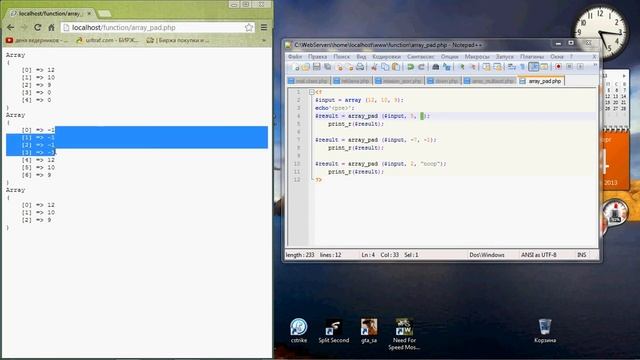Click the browser Home icon
Viewport: 640px width, 360px height.
[51, 28]
